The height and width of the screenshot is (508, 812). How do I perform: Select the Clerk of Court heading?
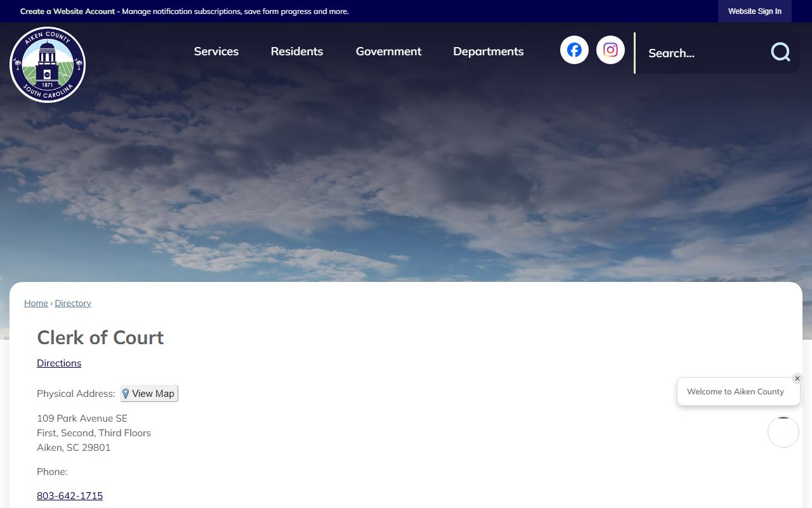point(100,338)
